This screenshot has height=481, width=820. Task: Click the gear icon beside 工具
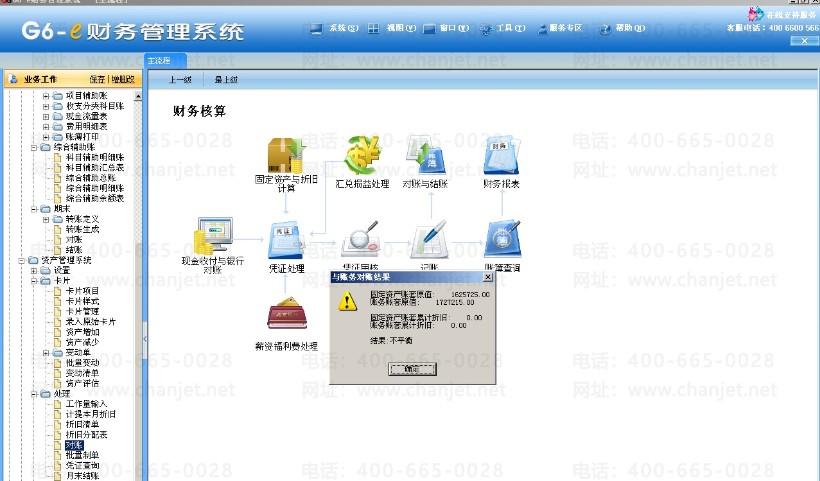click(x=486, y=29)
